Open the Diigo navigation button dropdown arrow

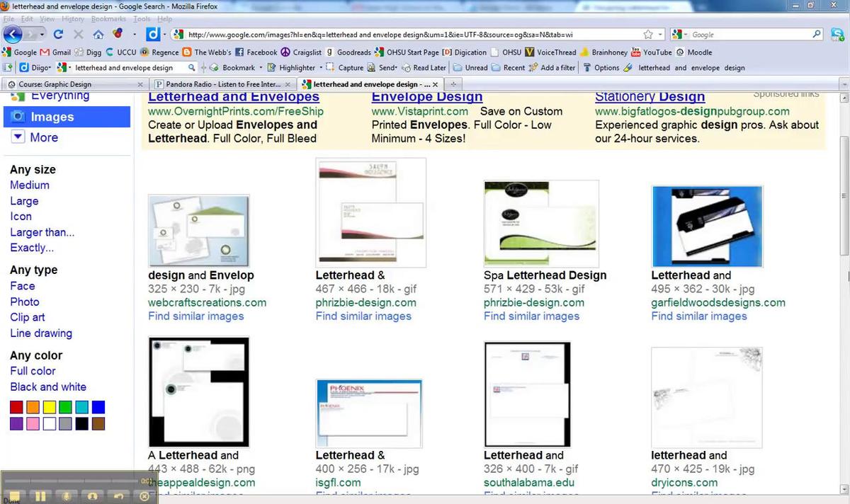164,34
